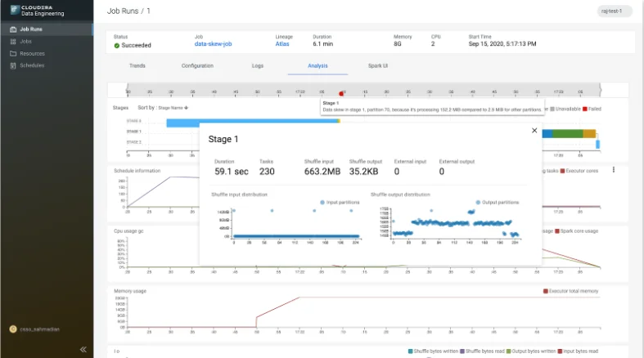Click the 35.2KB shuffle output value
644x358 pixels.
(x=363, y=172)
